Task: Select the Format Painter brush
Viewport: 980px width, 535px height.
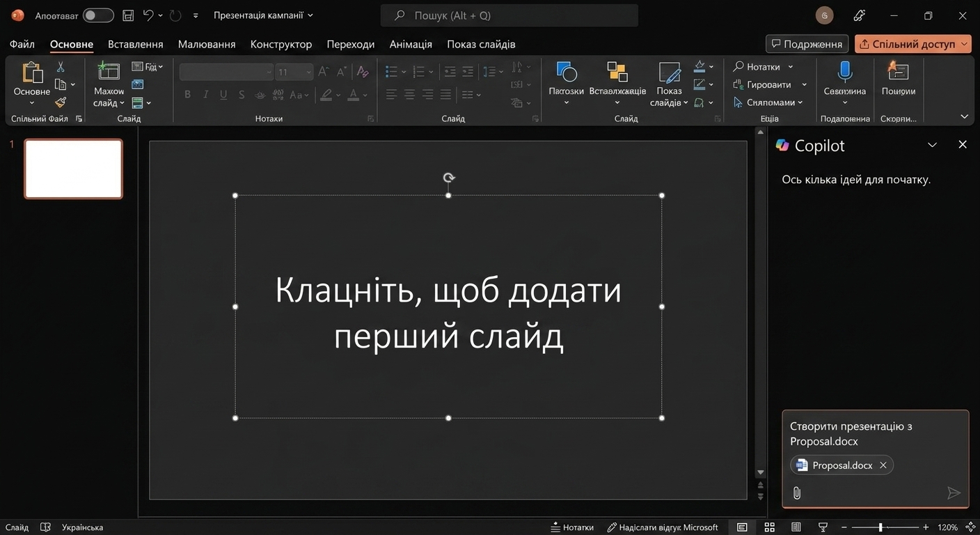Action: pyautogui.click(x=61, y=102)
